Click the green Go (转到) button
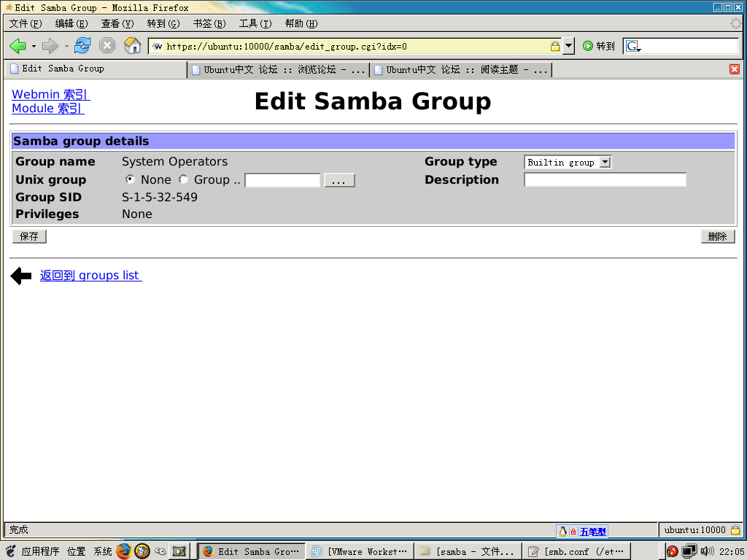 pos(599,46)
